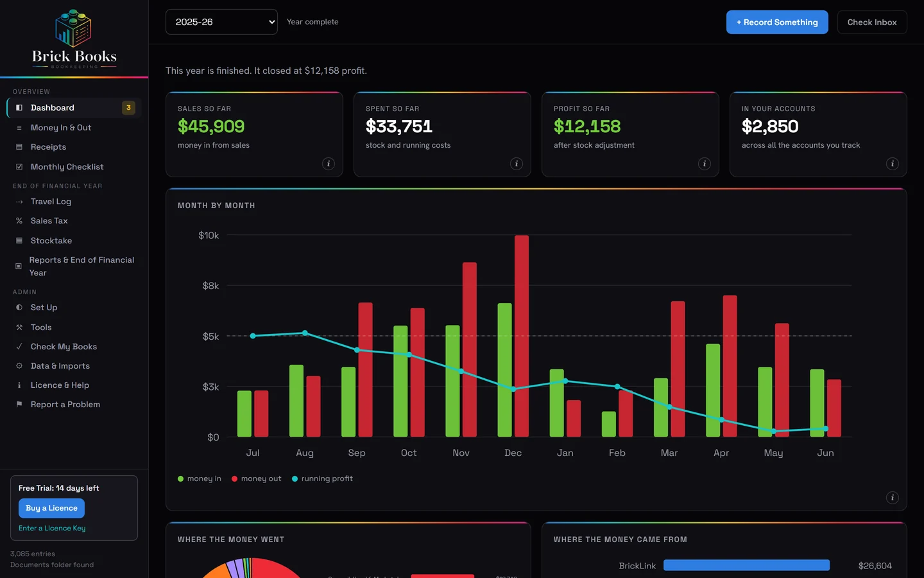
Task: Click the BrickLink income bar
Action: point(746,565)
